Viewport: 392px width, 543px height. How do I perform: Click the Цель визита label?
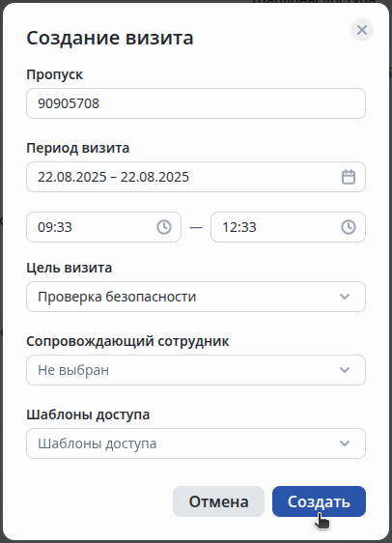point(70,268)
